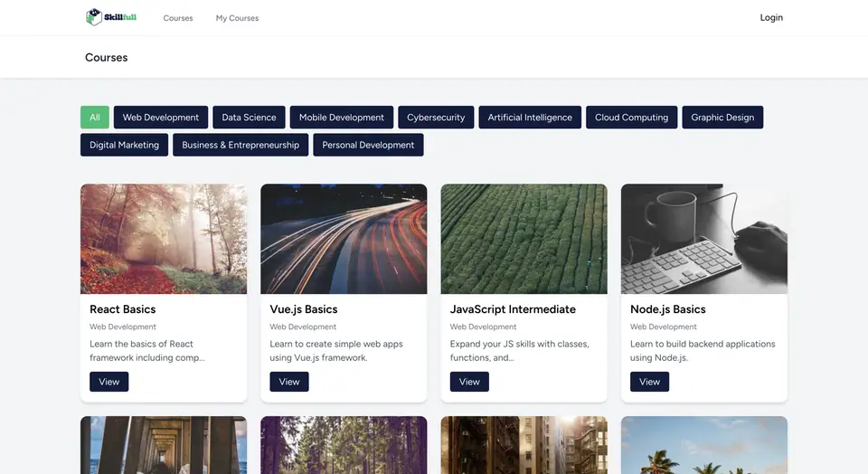Open the pine forest course thumbnail
Viewport: 868px width, 474px height.
(344, 445)
